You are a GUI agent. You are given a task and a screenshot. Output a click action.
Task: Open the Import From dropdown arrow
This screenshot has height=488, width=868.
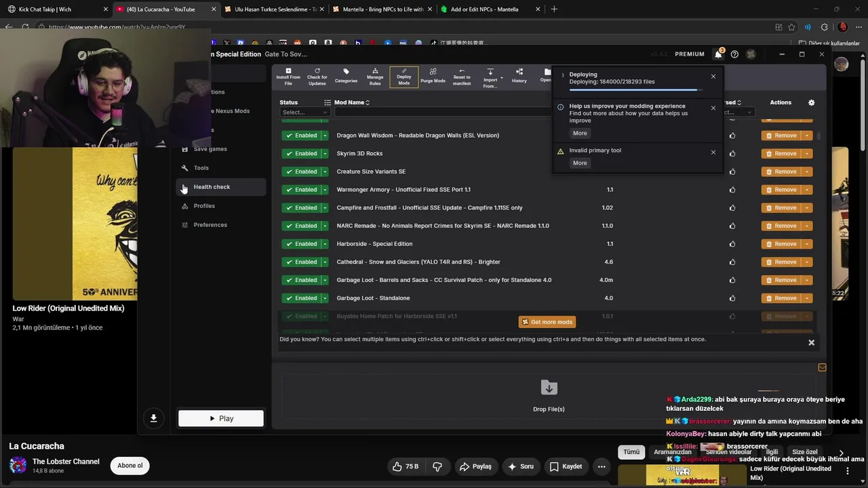(x=502, y=79)
